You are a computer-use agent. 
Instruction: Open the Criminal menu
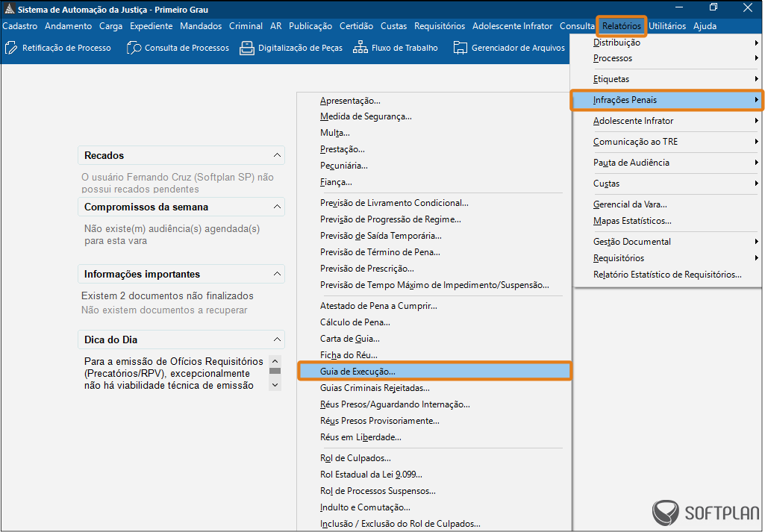pyautogui.click(x=246, y=26)
